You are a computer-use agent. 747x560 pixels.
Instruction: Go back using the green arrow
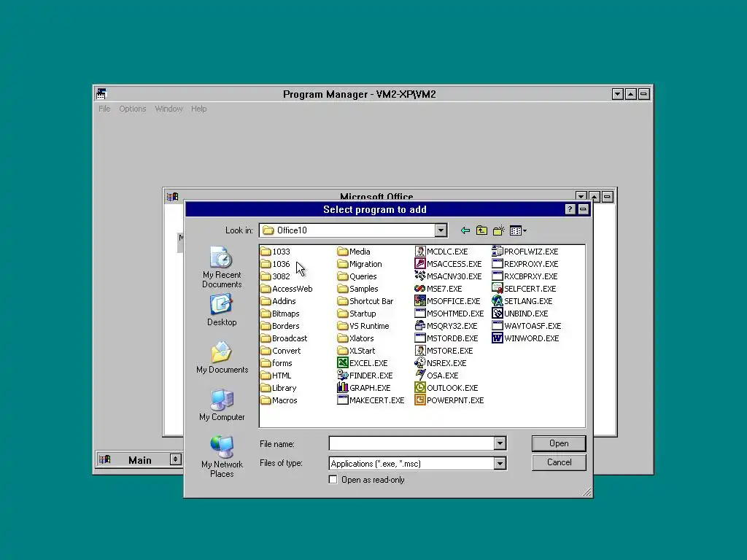point(465,230)
